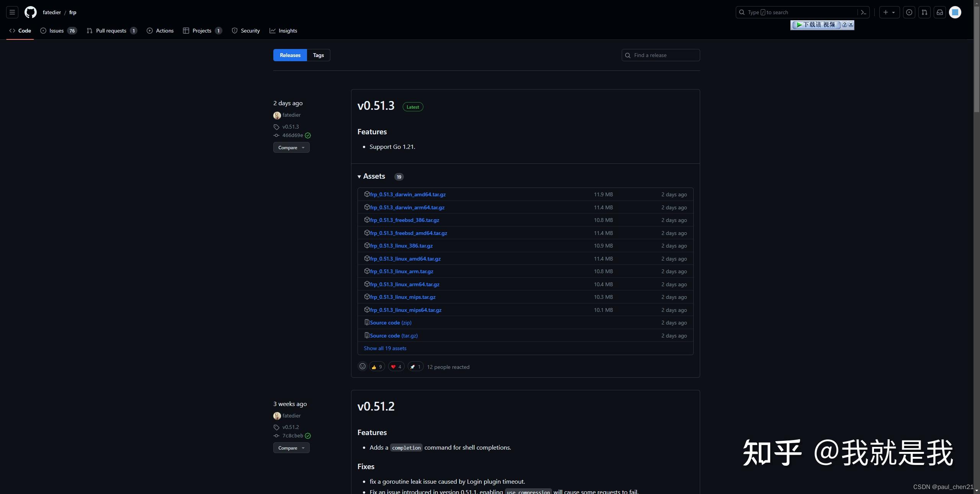Open the Issues tab
Screen dimensions: 980x494
coord(59,31)
